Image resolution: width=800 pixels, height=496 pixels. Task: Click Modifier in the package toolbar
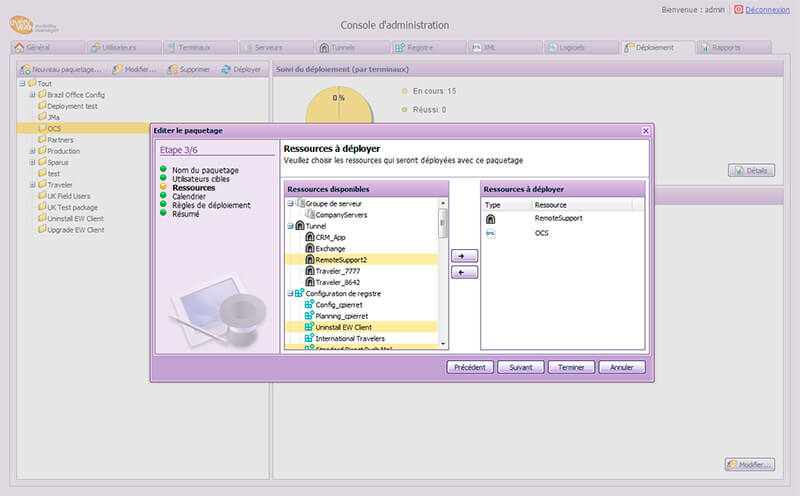click(x=135, y=69)
